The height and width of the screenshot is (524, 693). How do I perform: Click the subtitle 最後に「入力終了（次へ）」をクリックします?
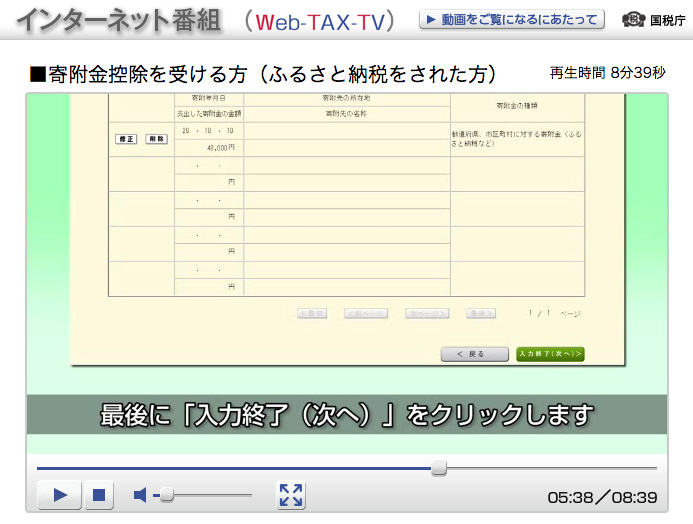tap(346, 414)
